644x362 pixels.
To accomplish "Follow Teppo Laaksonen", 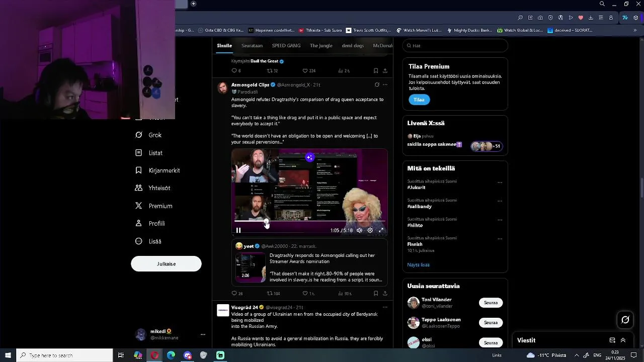I will click(x=491, y=323).
